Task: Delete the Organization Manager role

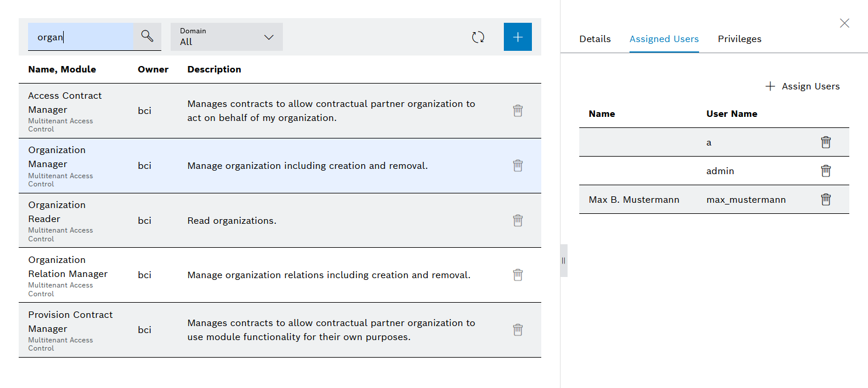Action: pos(517,165)
